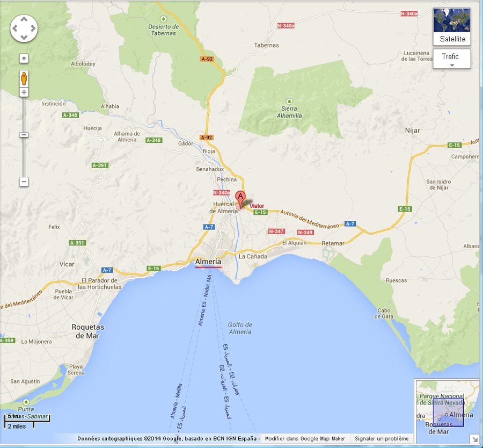
Task: Click the Desierto de Tabernas park icon
Action: (x=164, y=19)
